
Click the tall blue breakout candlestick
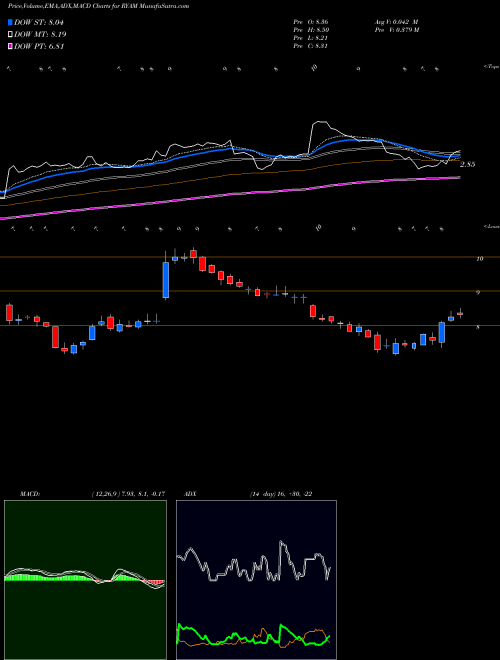click(166, 280)
